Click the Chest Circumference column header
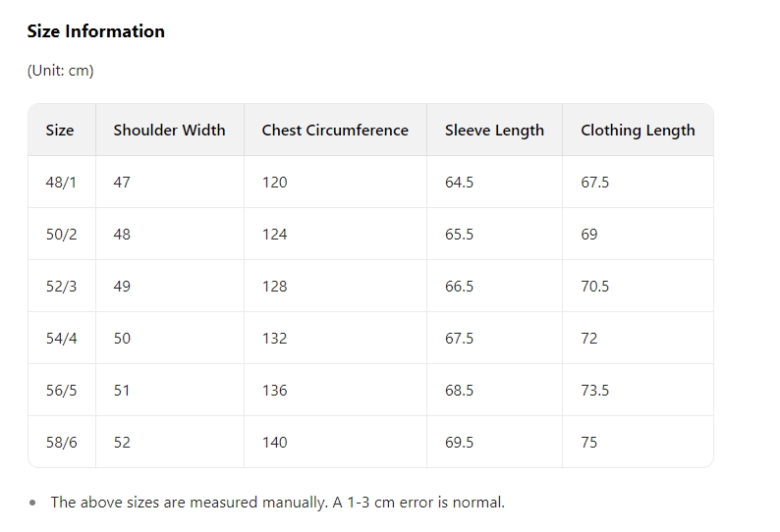 coord(335,130)
